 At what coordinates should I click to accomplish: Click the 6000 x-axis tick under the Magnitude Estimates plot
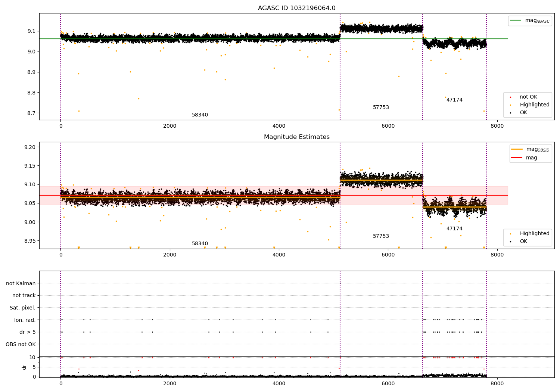(388, 255)
